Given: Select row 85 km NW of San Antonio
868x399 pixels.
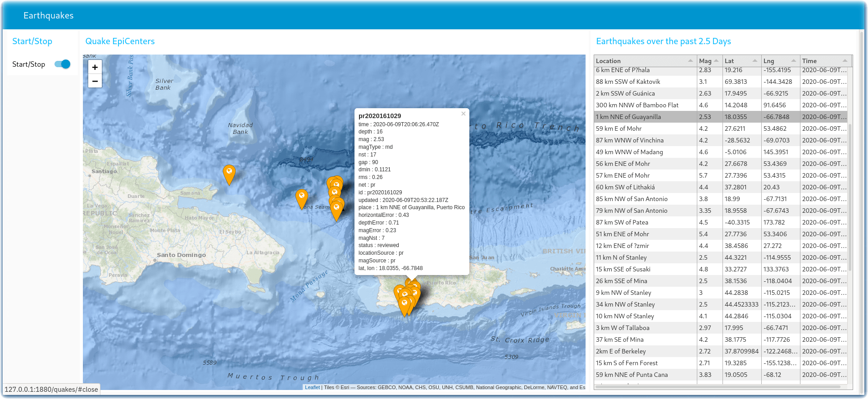Looking at the screenshot, I should tap(721, 199).
